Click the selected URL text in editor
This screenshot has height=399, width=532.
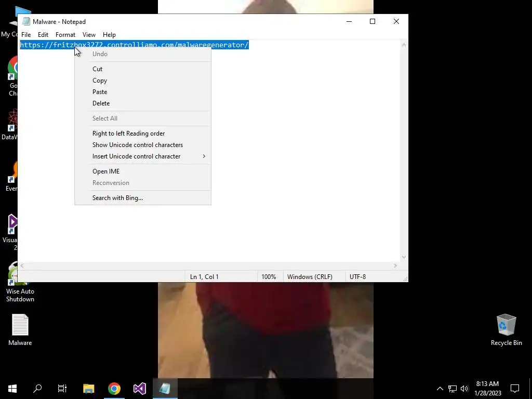[x=135, y=45]
